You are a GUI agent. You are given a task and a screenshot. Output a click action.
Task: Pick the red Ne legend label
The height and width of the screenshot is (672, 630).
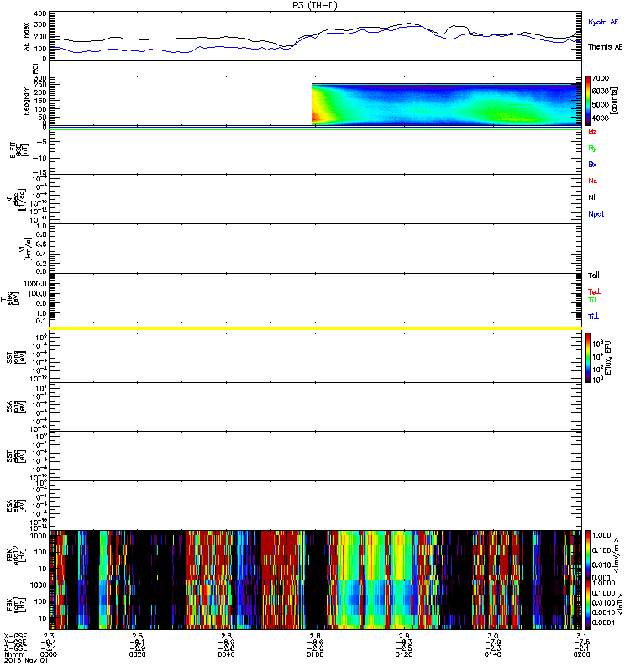click(593, 181)
